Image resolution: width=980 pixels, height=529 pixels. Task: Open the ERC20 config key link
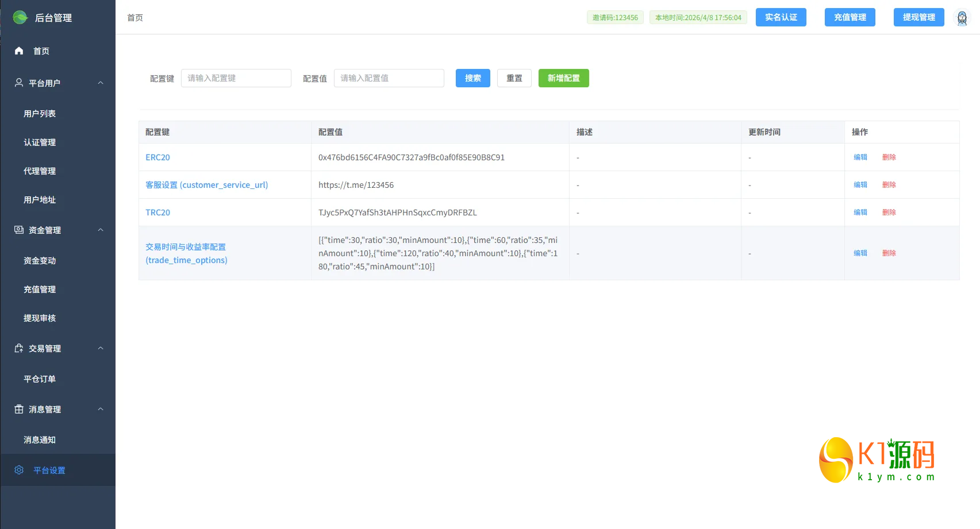(157, 157)
